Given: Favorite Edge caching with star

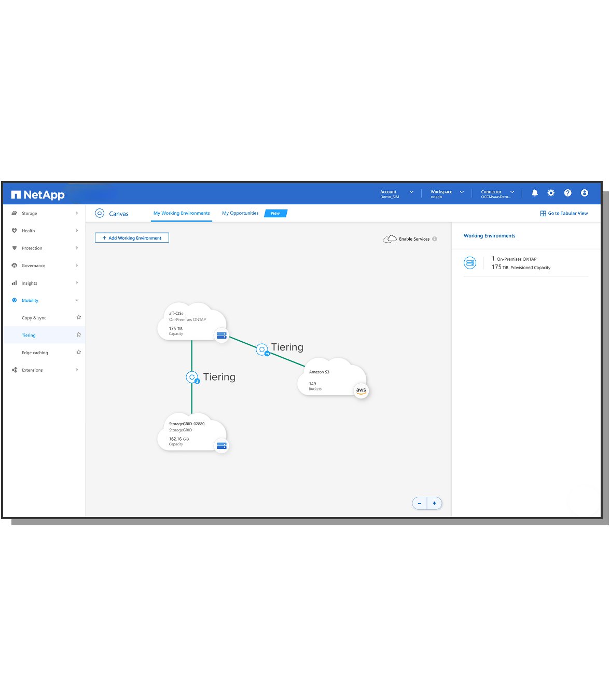Looking at the screenshot, I should tap(79, 352).
